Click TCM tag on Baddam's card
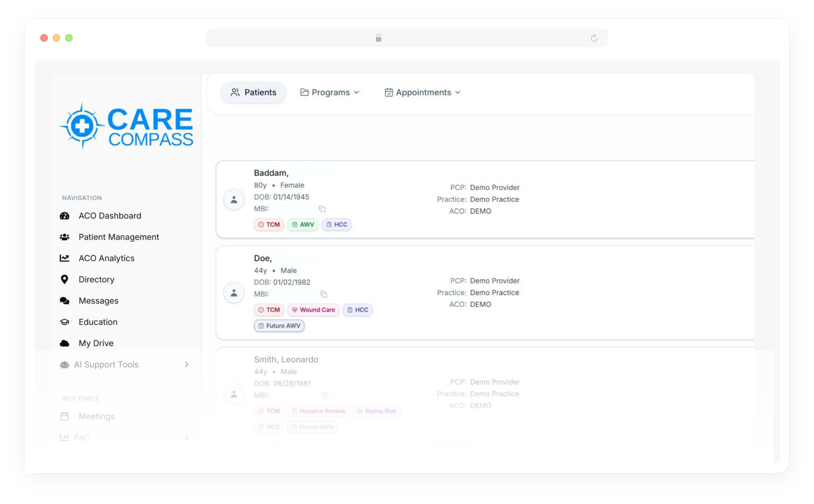Viewport: 814px width, 504px height. point(269,225)
